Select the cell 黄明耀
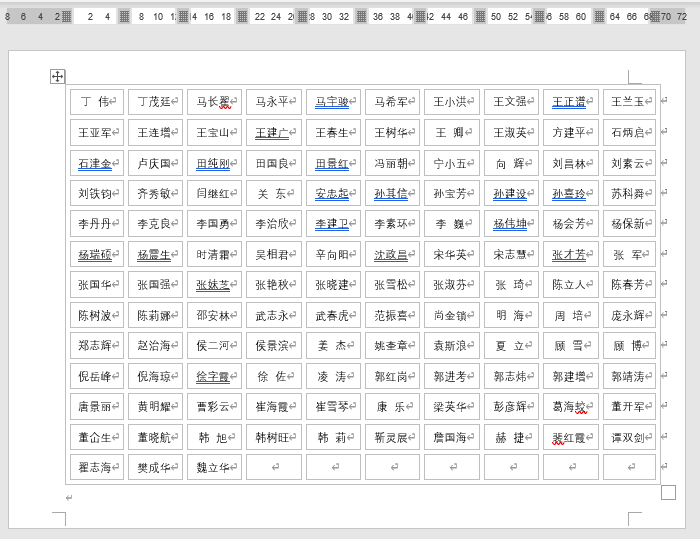Screen dimensions: 700x539 (155, 406)
